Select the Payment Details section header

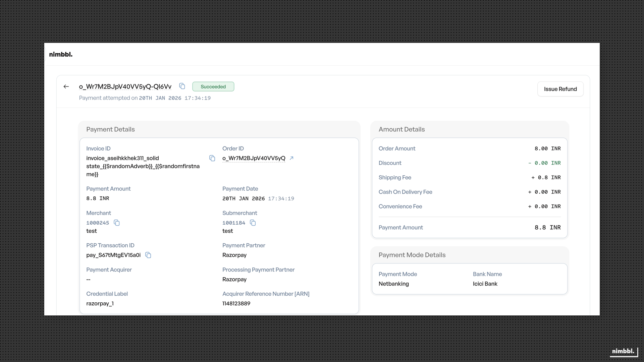[x=110, y=129]
